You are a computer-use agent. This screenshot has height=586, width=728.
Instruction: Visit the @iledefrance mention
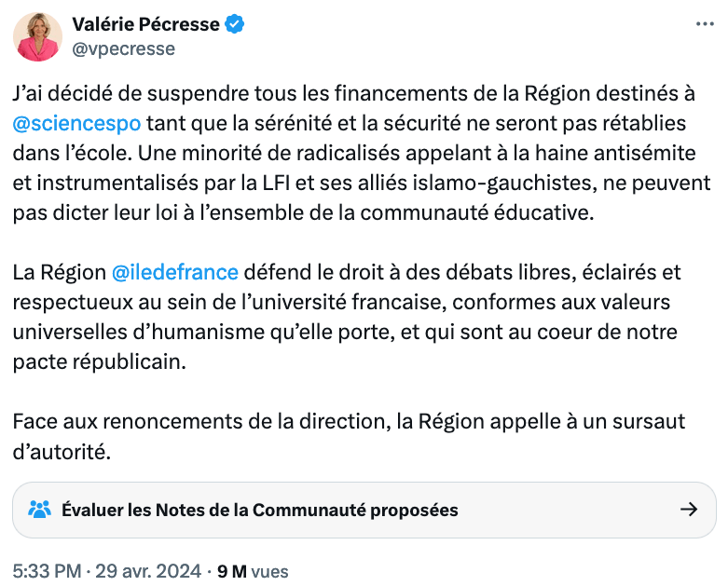coord(175,272)
